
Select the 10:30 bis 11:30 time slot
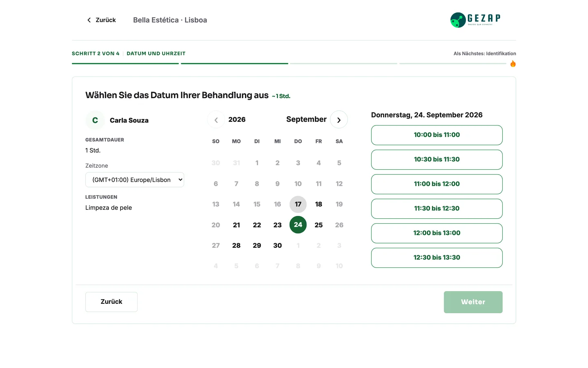(x=437, y=159)
